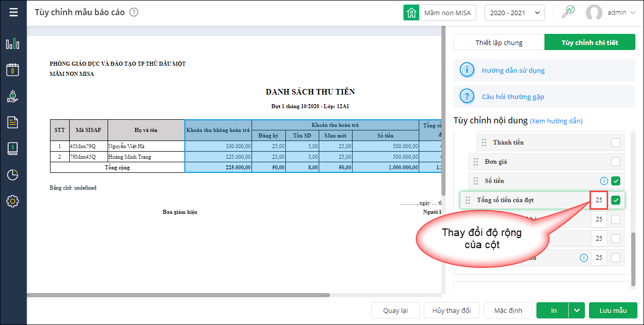
Task: Click the Hoàng Minh Trang cell
Action: [146, 157]
